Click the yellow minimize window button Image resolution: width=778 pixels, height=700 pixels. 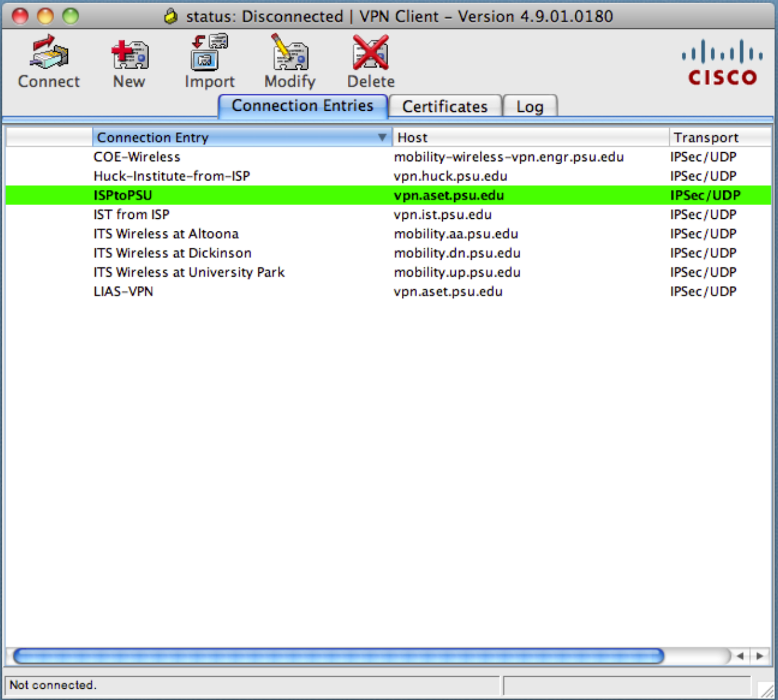(x=45, y=16)
